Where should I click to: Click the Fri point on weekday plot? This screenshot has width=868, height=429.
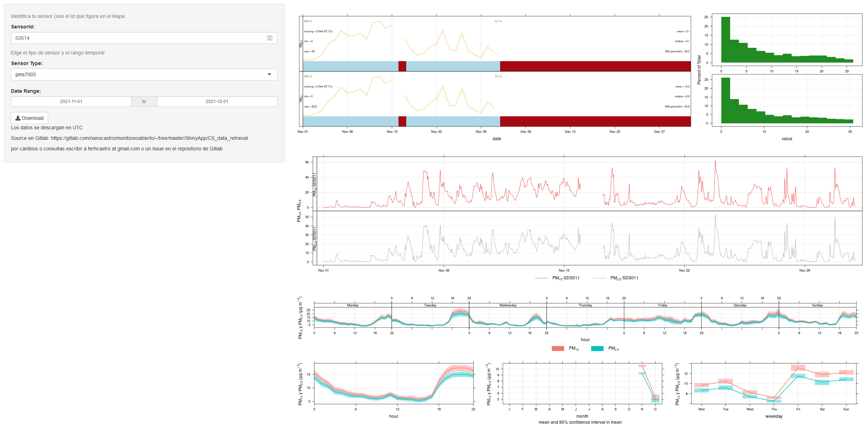pos(798,368)
